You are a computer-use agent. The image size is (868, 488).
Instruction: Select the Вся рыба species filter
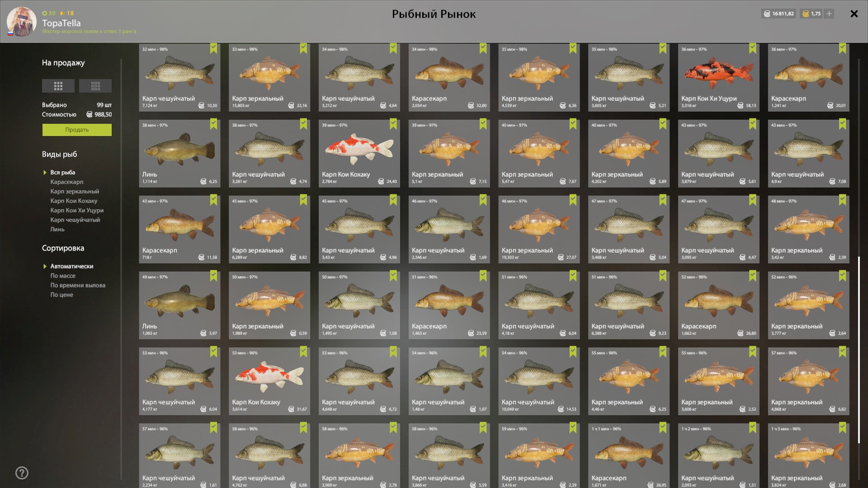click(x=63, y=173)
